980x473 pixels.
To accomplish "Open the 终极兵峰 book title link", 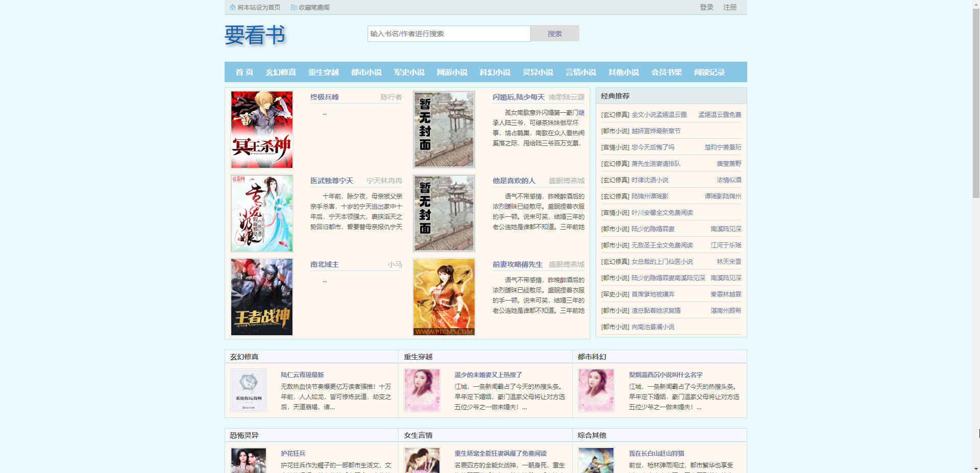I will (325, 97).
